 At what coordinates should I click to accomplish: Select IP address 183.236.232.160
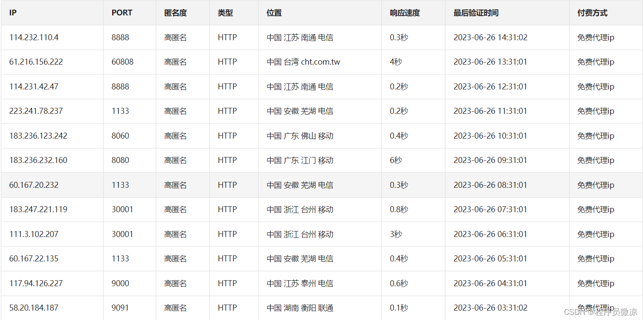[x=38, y=160]
